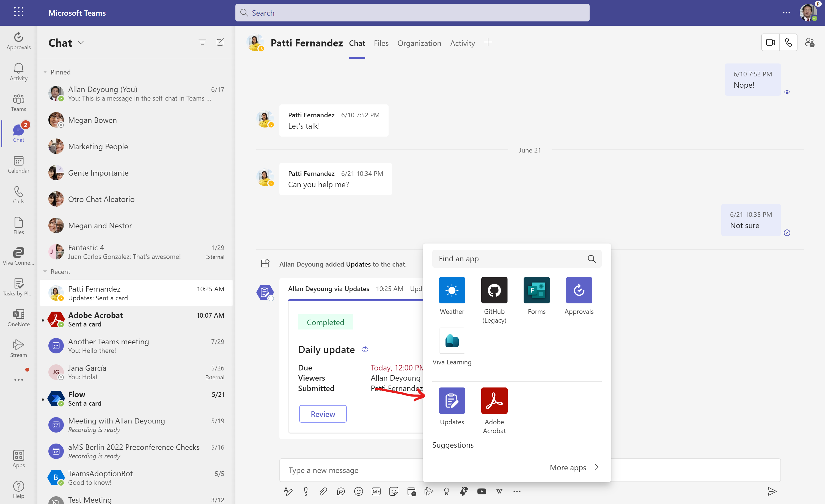Open the Viva Learning app
The height and width of the screenshot is (504, 825).
(x=452, y=341)
